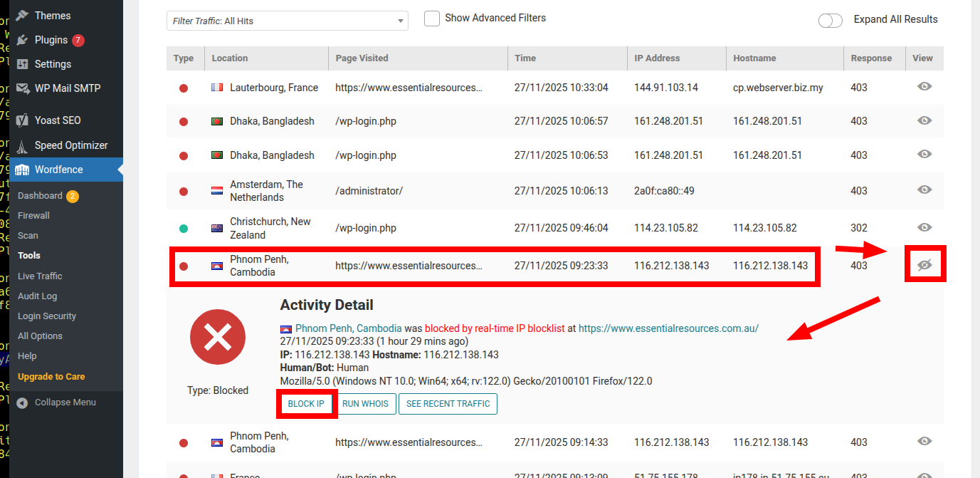Viewport: 980px width, 478px height.
Task: Hide details for Phnom Penh 09:23:33 row
Action: click(924, 265)
